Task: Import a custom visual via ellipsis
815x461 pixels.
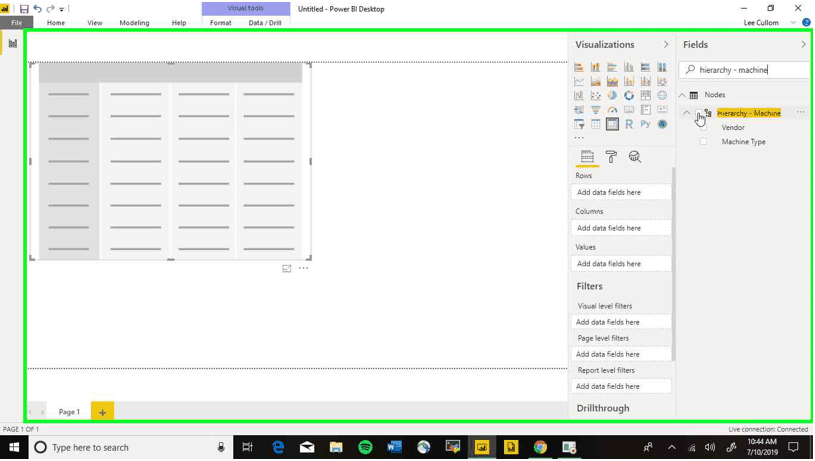Action: point(579,138)
